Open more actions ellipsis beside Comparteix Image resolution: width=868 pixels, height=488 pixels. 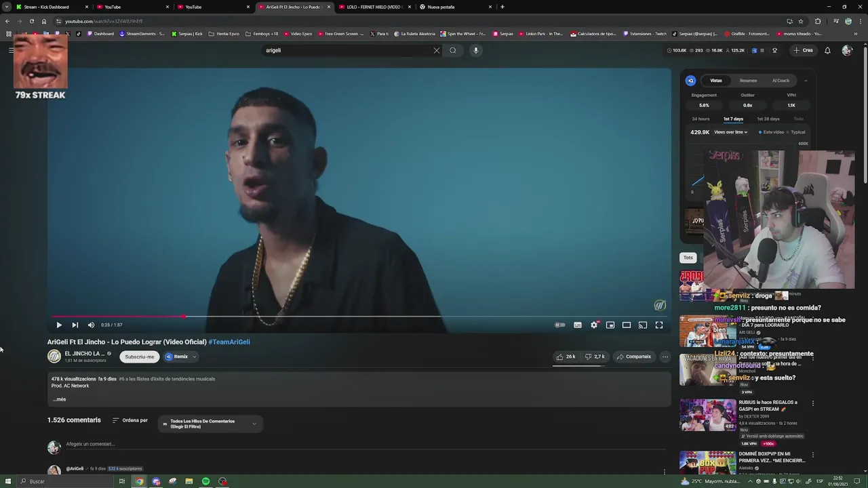(x=665, y=357)
